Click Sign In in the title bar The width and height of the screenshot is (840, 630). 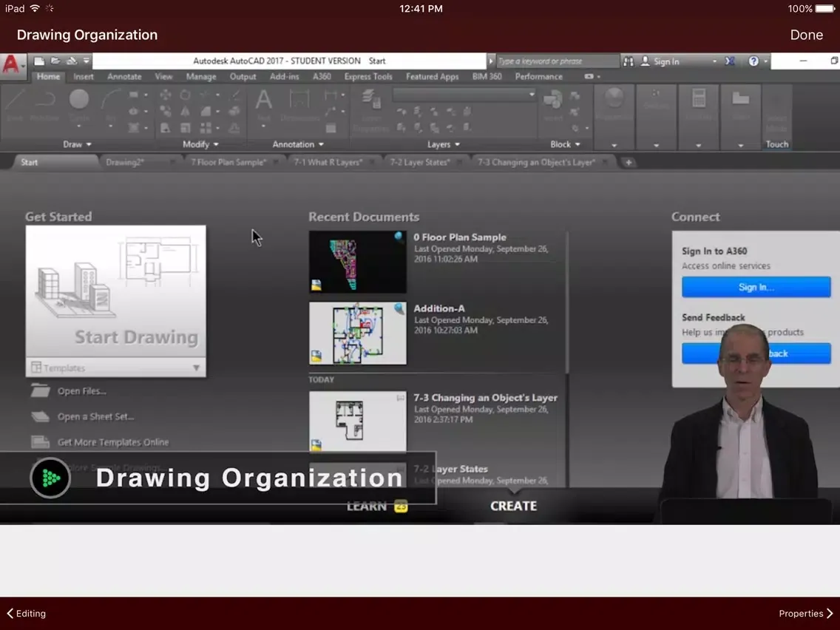click(660, 61)
